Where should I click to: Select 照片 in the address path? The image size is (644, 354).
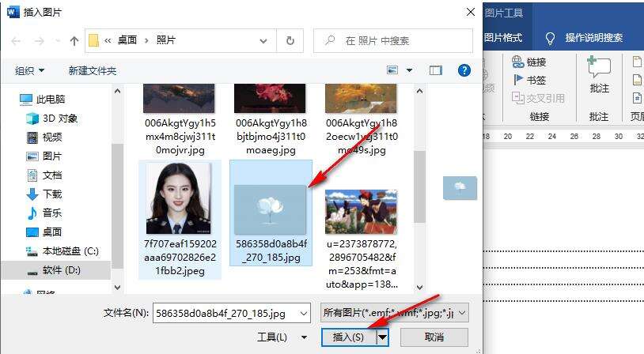166,40
